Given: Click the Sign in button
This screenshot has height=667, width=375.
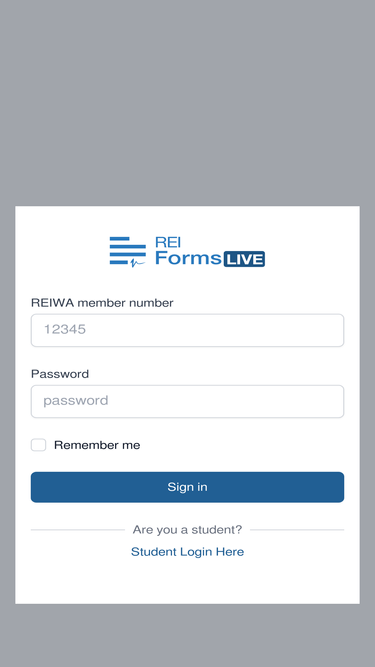Looking at the screenshot, I should click(x=188, y=487).
